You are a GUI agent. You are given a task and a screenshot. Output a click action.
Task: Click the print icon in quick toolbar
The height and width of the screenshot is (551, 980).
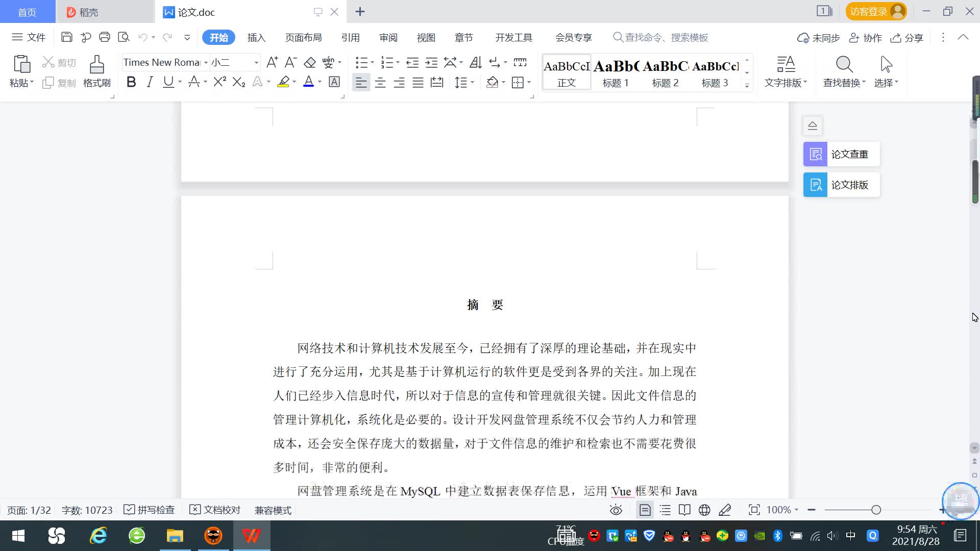(x=105, y=37)
